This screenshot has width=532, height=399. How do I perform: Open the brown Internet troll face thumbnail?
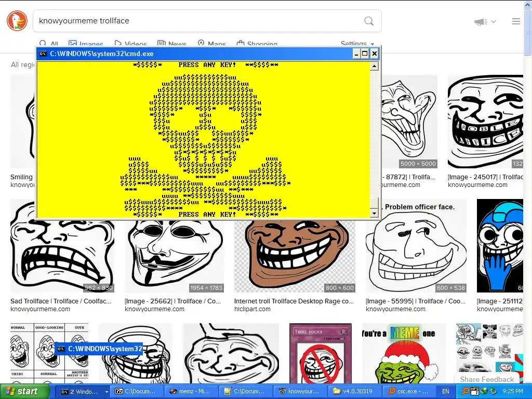[x=295, y=255]
